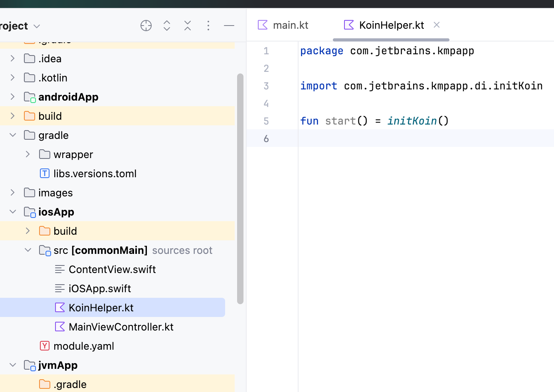554x392 pixels.
Task: Click the 'package' keyword on line 1
Action: point(322,51)
